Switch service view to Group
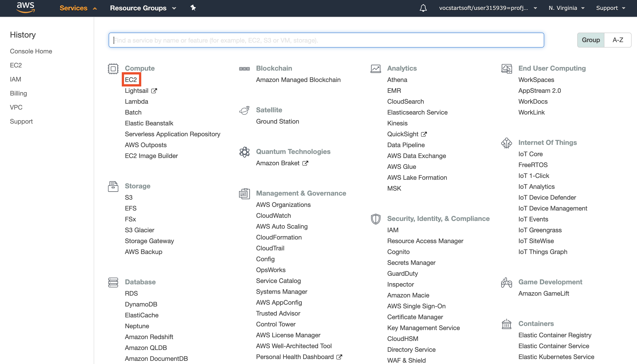 tap(591, 40)
